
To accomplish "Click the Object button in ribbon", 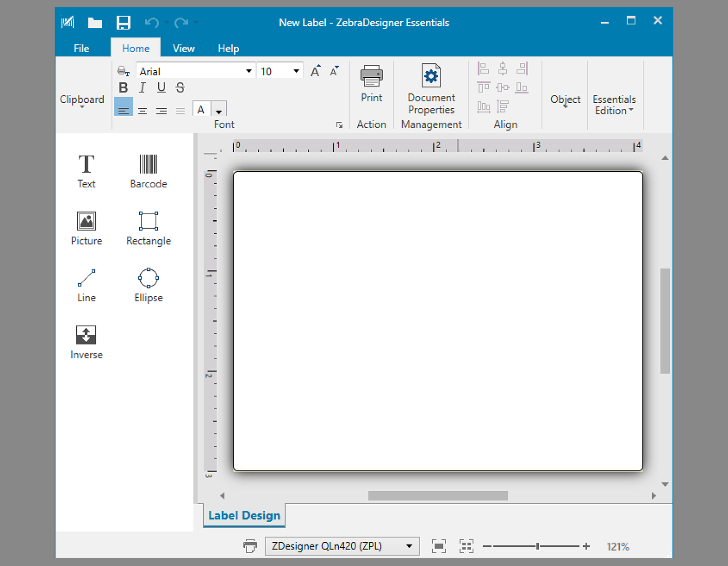I will click(x=565, y=100).
